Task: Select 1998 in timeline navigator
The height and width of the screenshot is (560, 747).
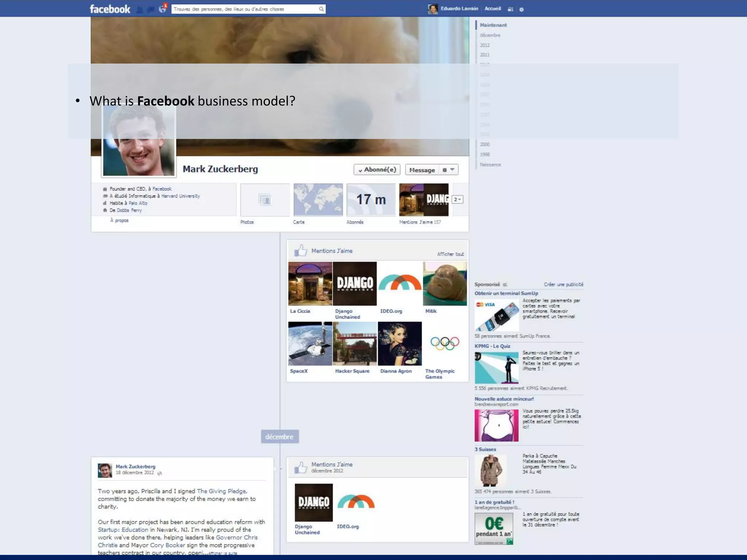Action: click(x=485, y=155)
